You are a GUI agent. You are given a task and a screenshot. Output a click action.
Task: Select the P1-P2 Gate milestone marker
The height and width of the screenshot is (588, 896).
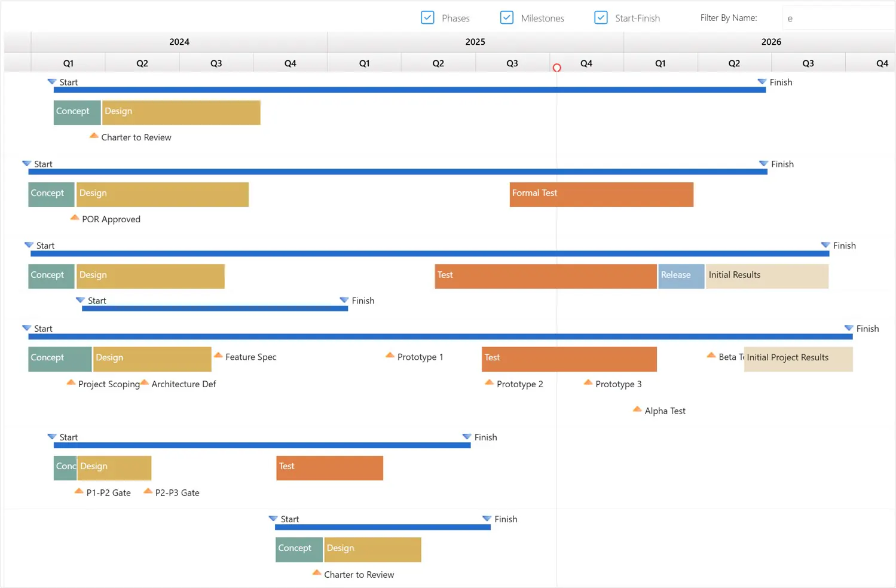79,491
